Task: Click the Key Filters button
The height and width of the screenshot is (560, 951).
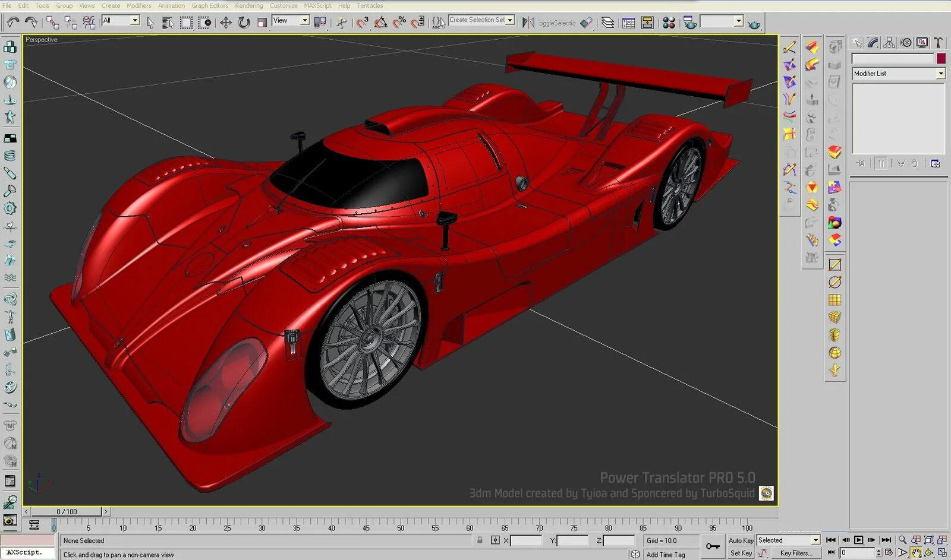Action: [796, 553]
